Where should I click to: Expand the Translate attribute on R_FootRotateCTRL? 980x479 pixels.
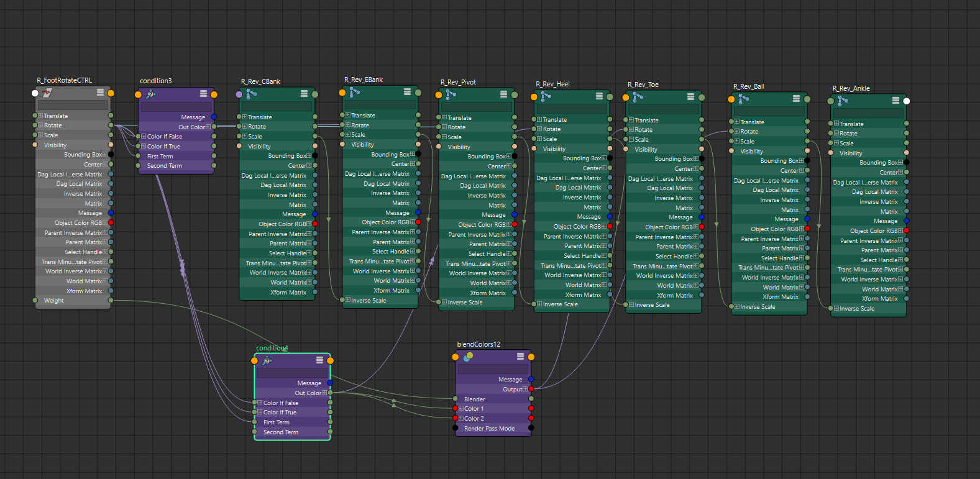pyautogui.click(x=40, y=116)
